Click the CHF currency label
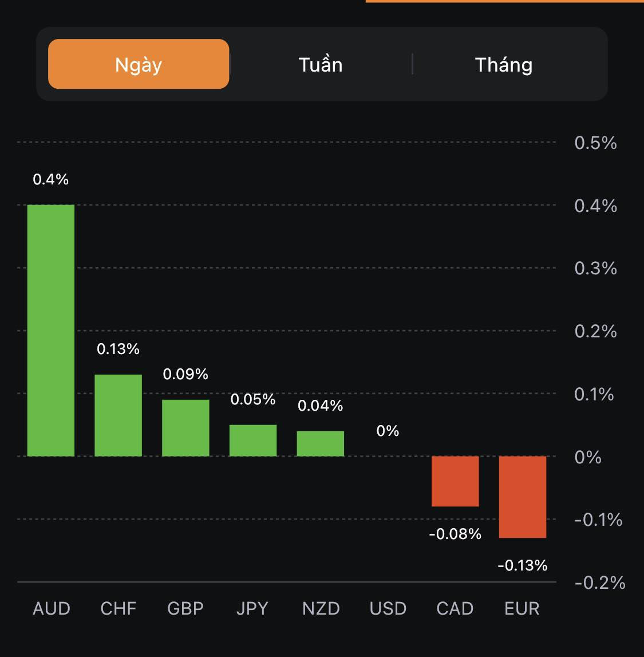The height and width of the screenshot is (657, 644). point(118,608)
